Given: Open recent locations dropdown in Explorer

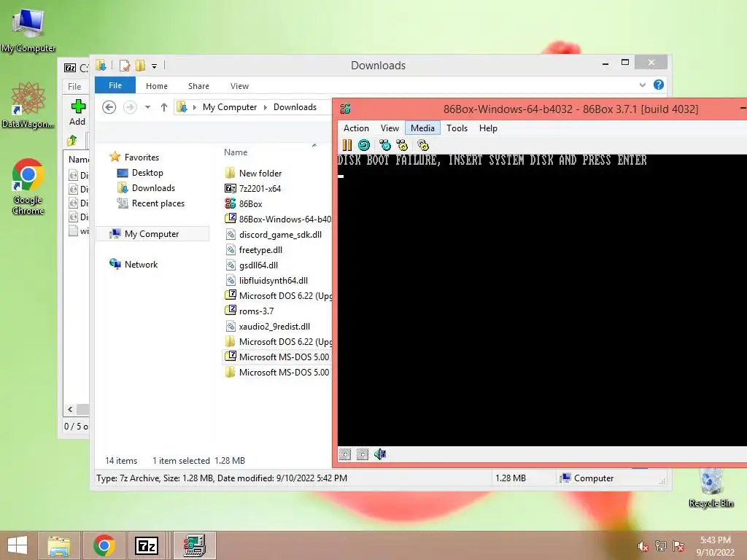Looking at the screenshot, I should [x=147, y=107].
